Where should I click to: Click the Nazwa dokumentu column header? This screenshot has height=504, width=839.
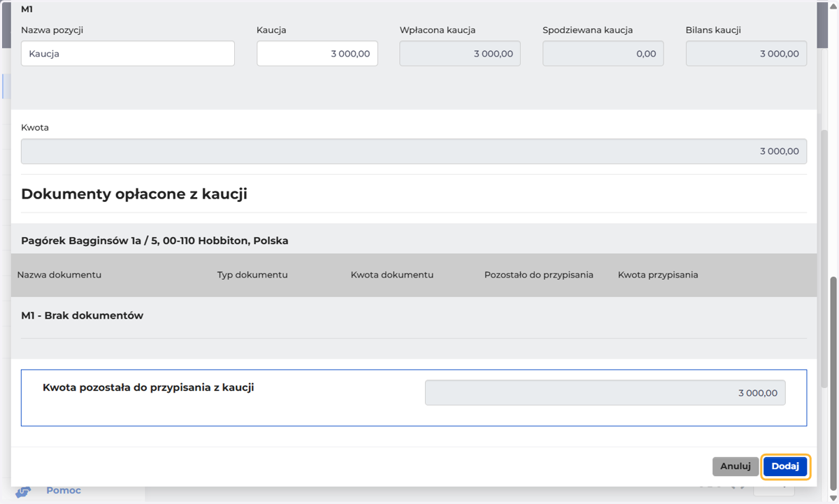coord(59,275)
